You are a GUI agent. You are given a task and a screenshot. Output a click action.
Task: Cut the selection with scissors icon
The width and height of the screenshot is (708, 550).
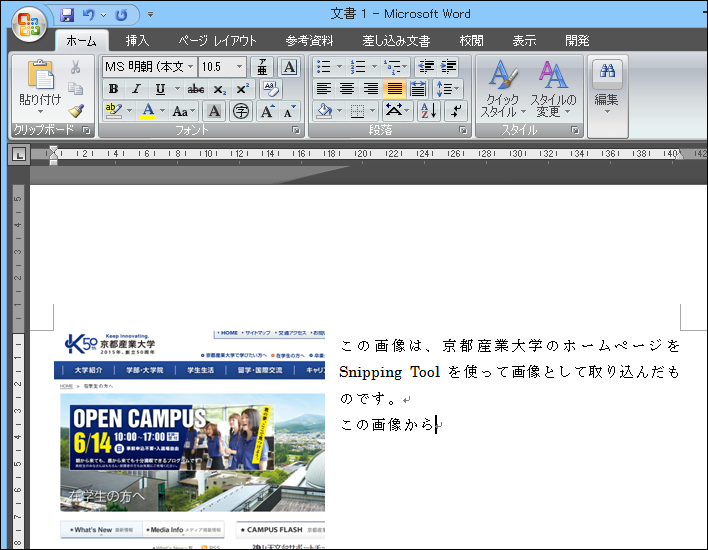click(75, 67)
